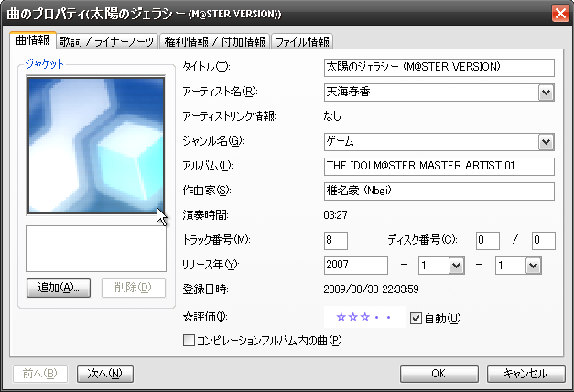The width and height of the screenshot is (574, 392).
Task: Check コンピレーションアルバム内の曲 checkbox
Action: point(189,341)
